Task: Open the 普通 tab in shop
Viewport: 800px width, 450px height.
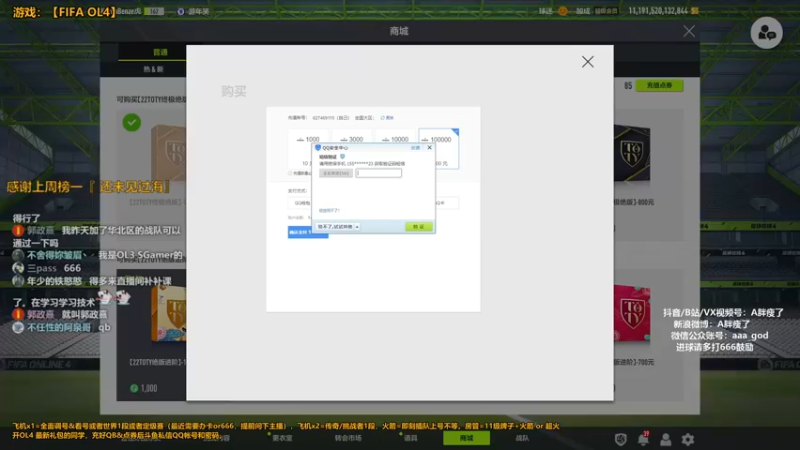Action: [x=160, y=52]
